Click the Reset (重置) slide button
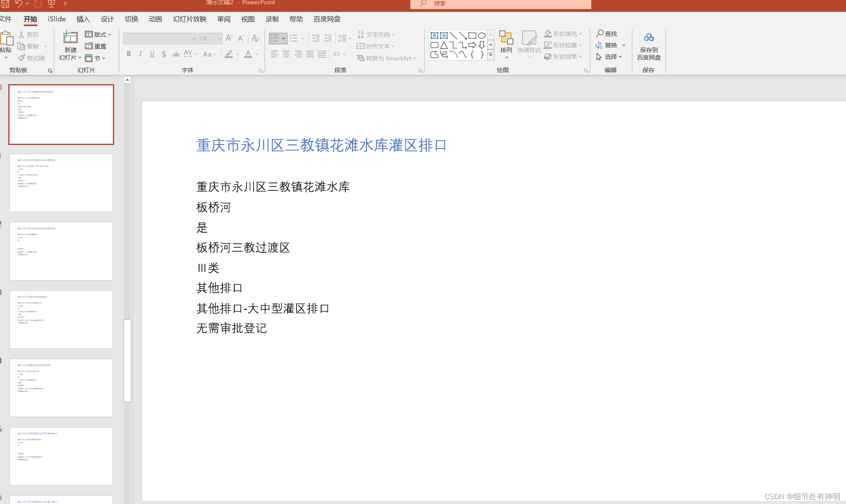The width and height of the screenshot is (846, 504). tap(96, 46)
